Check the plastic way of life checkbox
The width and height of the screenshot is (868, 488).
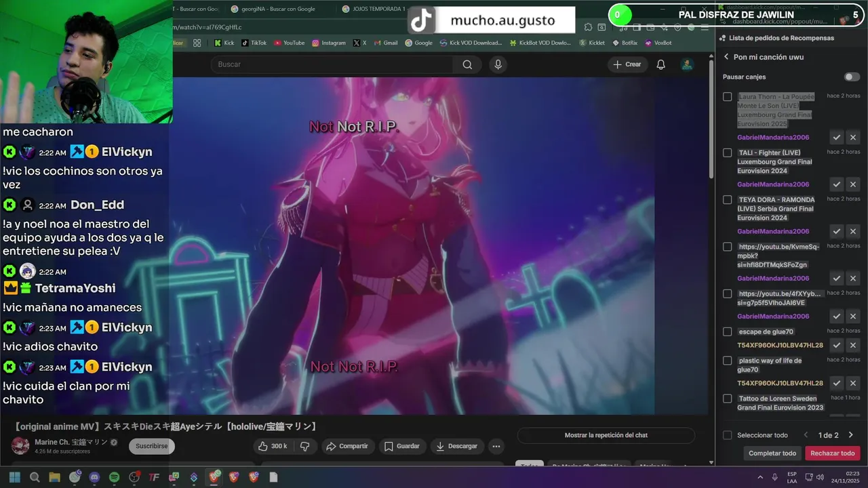pos(727,361)
